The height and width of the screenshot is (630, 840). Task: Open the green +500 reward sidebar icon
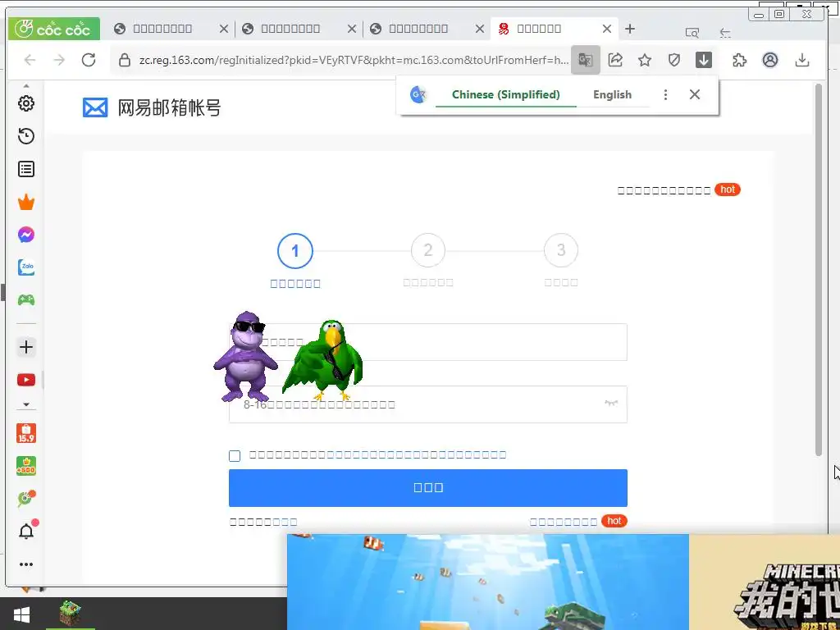26,466
